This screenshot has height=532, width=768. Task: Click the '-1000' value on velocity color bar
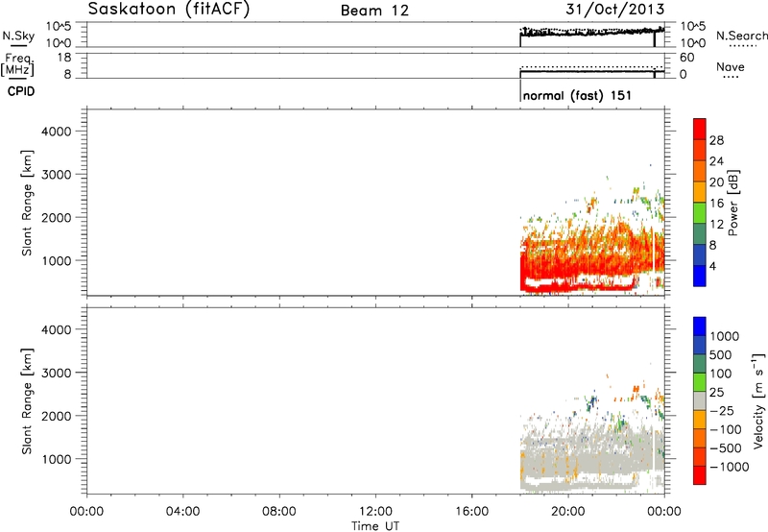(730, 467)
